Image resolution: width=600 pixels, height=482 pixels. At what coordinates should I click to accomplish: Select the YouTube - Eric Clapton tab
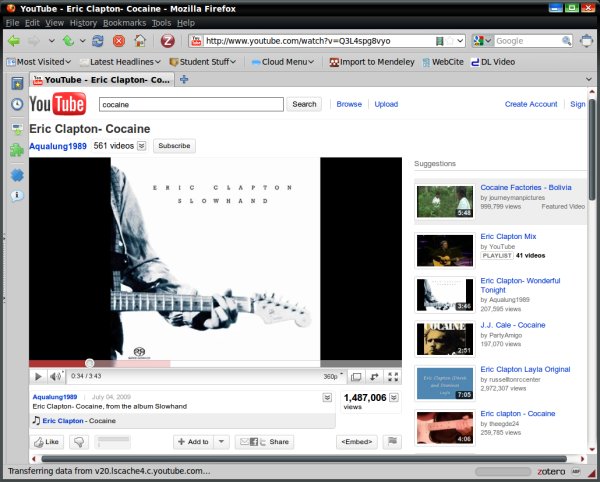[102, 80]
